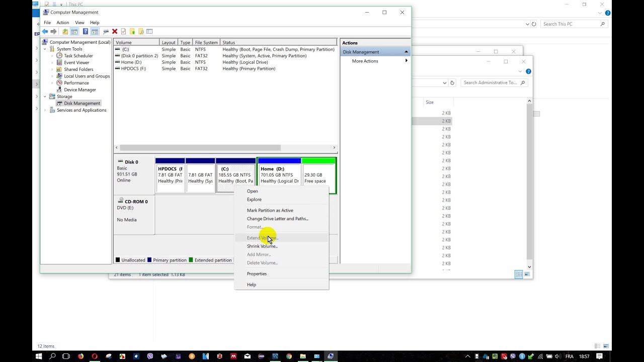Choose Help from the context menu
This screenshot has height=362, width=644.
click(282, 285)
